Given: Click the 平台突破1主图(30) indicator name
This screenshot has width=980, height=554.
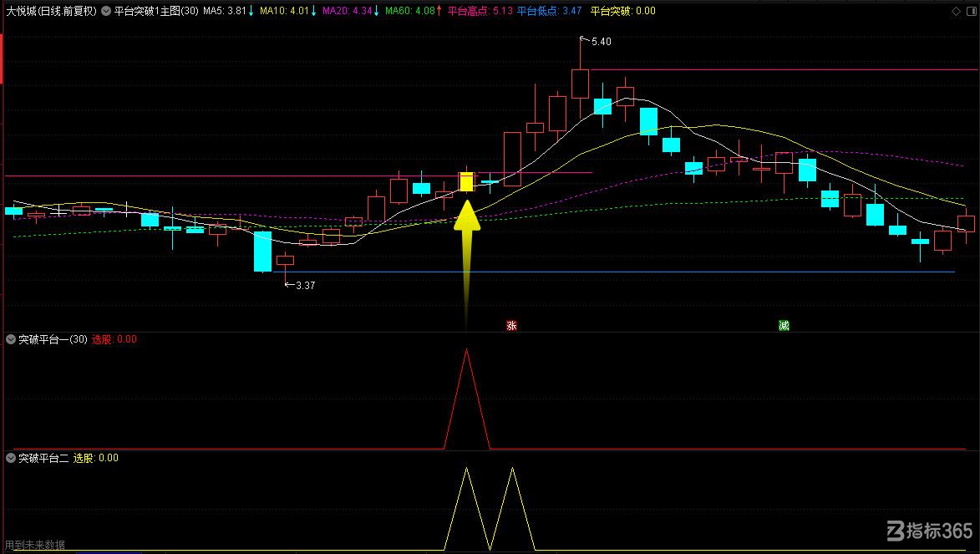Looking at the screenshot, I should point(156,11).
